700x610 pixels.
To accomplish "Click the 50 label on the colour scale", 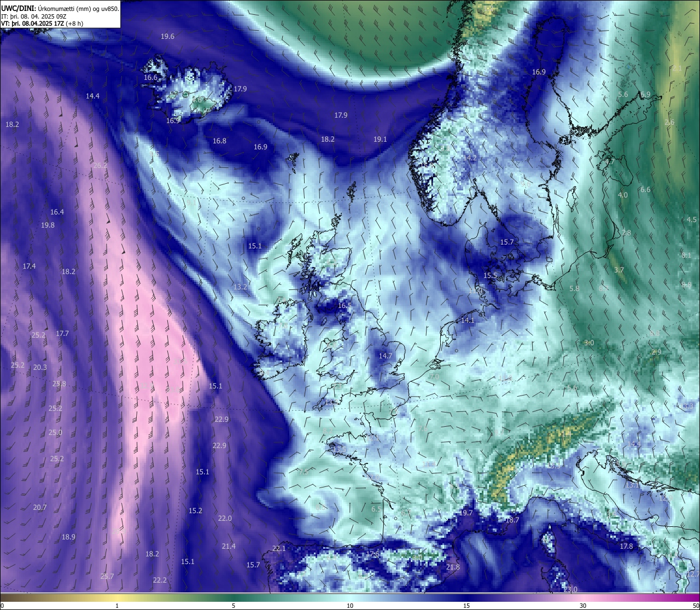I will click(x=695, y=606).
